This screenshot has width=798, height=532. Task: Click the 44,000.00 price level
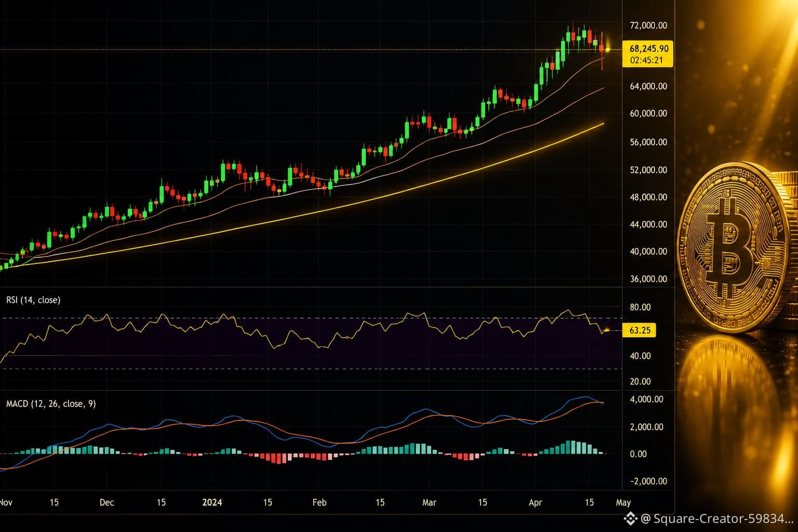pyautogui.click(x=648, y=224)
